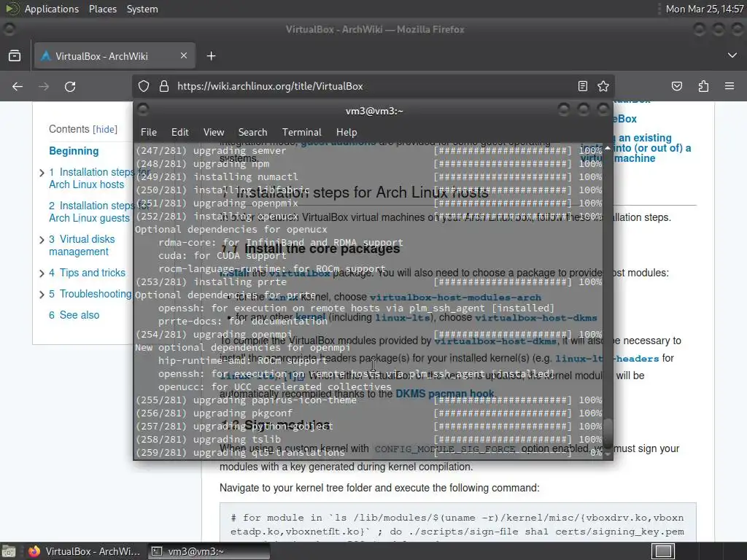Screen dimensions: 747x560
Task: Click the Arch logo favicon on the tab
Action: tap(46, 56)
